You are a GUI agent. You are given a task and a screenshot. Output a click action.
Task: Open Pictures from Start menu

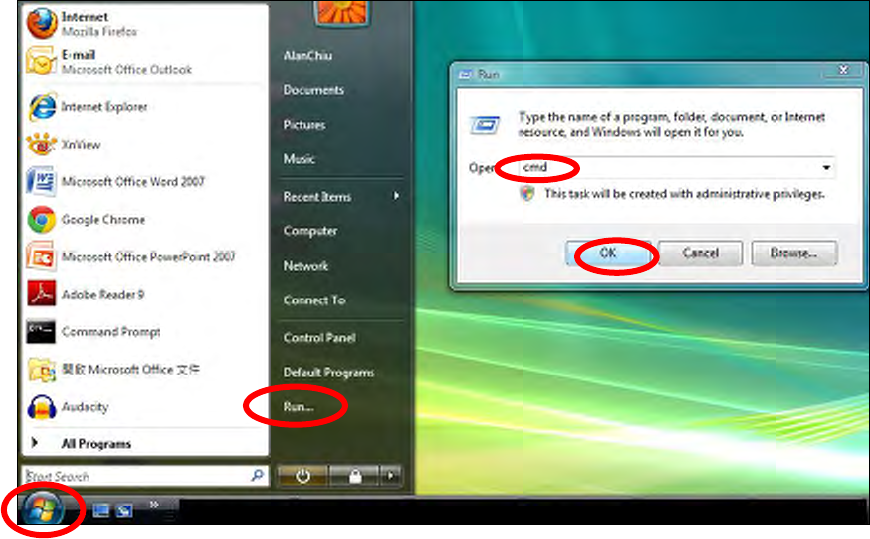click(x=304, y=125)
